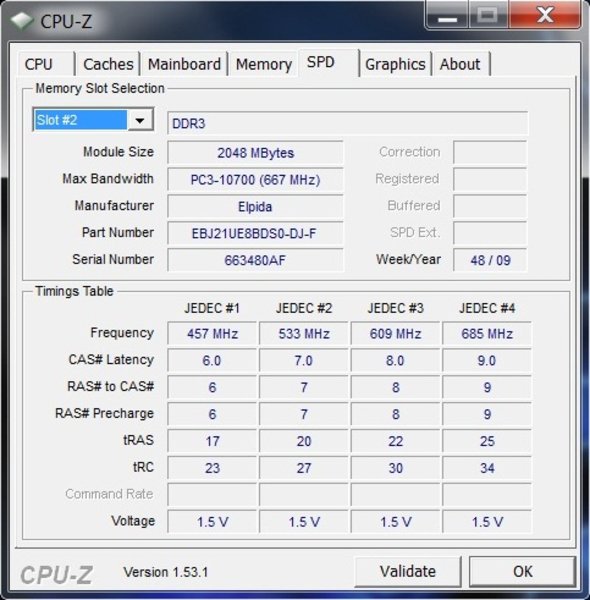
Task: Click the tRC value 27
Action: click(304, 468)
